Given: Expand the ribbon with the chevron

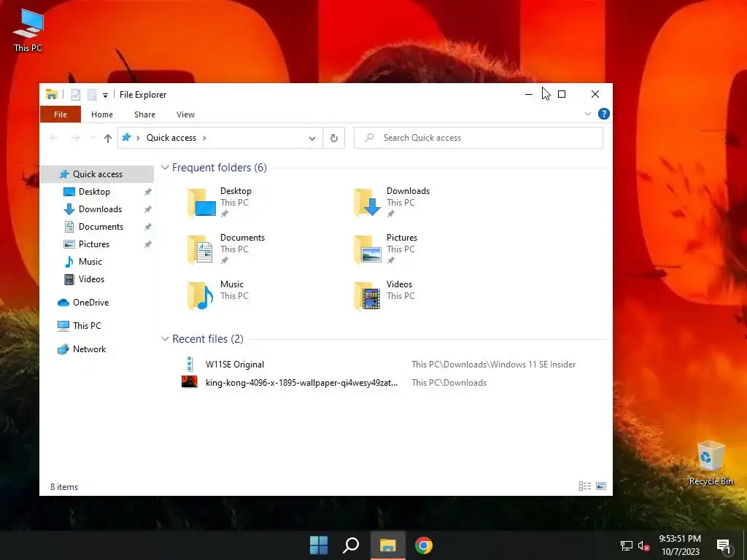Looking at the screenshot, I should pyautogui.click(x=587, y=114).
